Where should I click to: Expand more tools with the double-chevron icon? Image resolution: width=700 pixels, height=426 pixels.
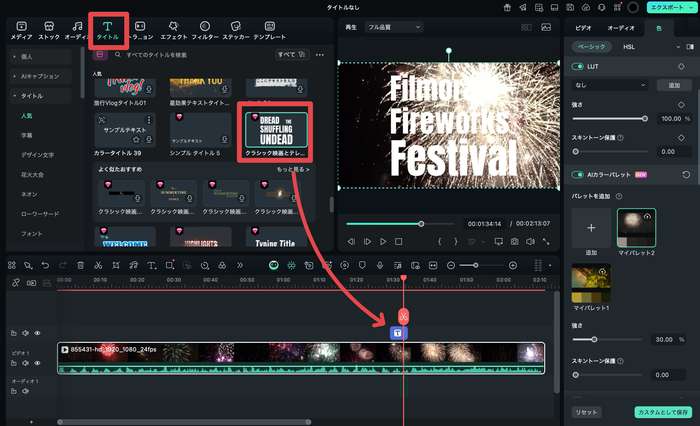[x=240, y=265]
